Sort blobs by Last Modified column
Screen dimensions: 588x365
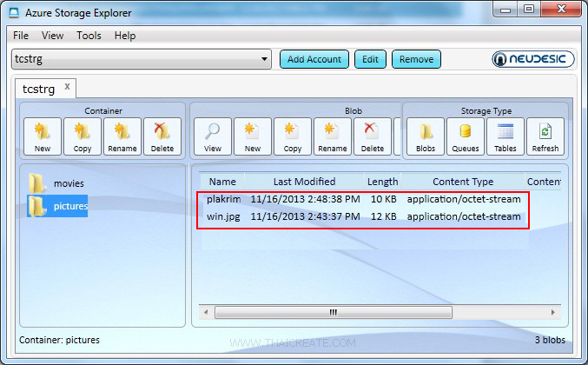pyautogui.click(x=304, y=182)
